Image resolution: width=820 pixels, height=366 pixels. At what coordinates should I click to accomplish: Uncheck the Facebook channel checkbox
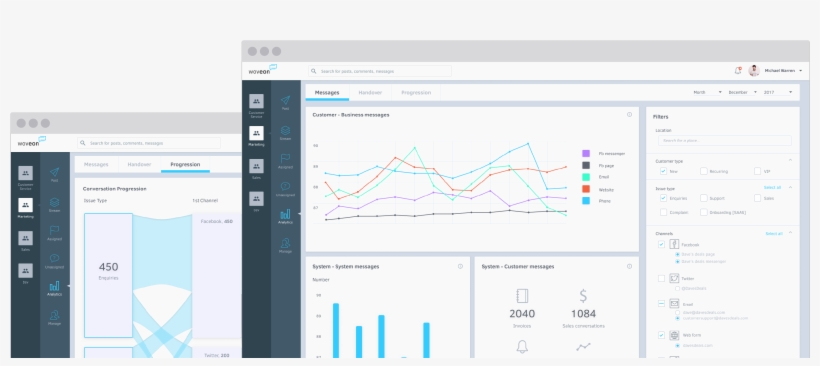pos(662,244)
